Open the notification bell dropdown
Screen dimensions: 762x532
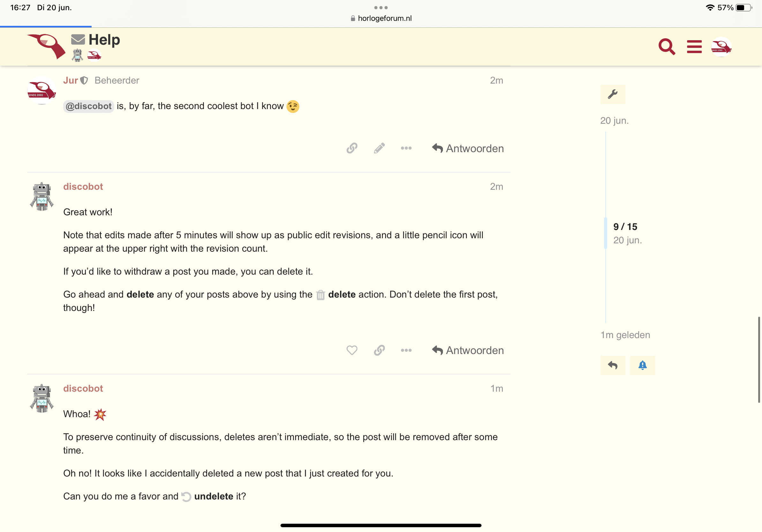tap(642, 366)
